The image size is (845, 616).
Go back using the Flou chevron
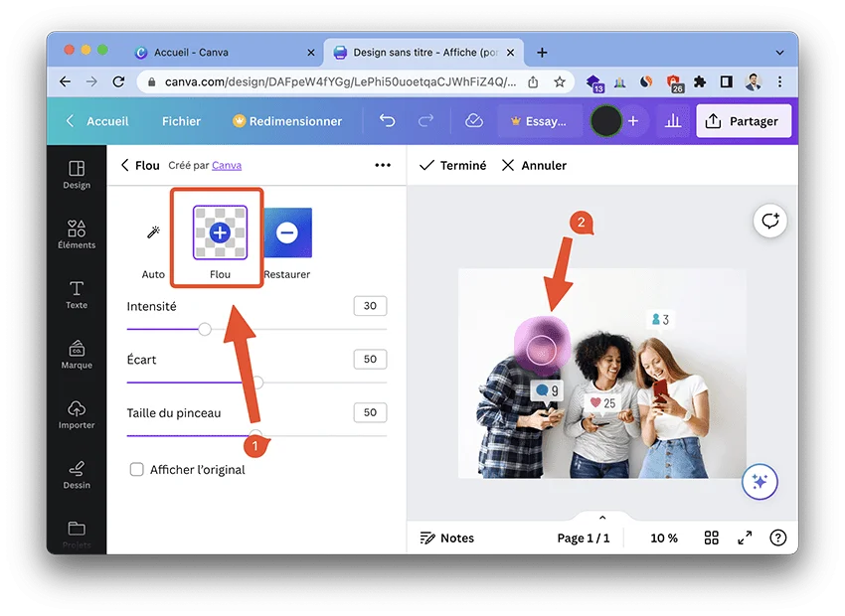[125, 165]
